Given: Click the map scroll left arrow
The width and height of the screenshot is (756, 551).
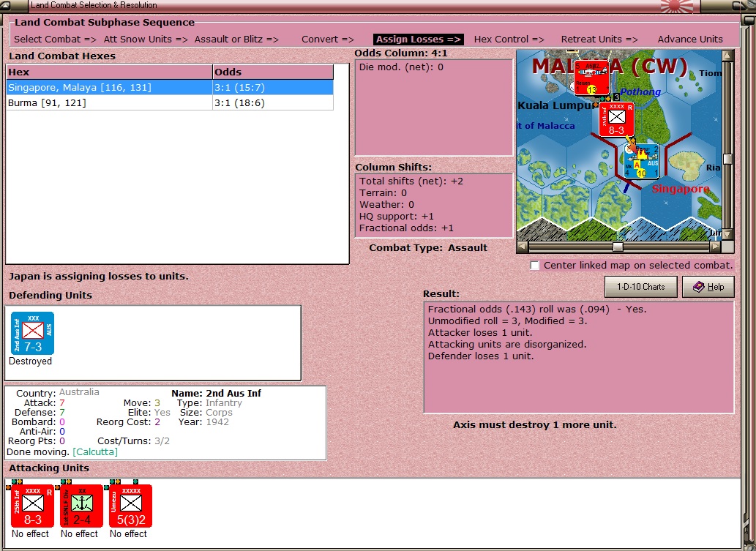Looking at the screenshot, I should point(522,247).
